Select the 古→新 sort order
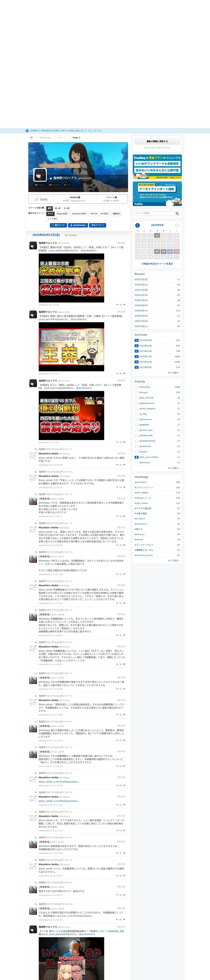 coord(67,208)
